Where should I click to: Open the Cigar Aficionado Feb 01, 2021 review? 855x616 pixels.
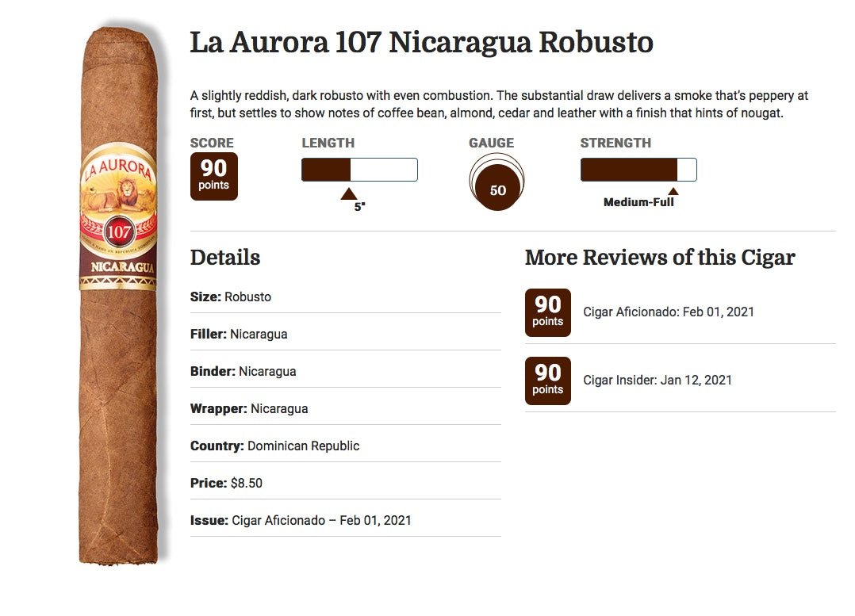[x=669, y=312]
